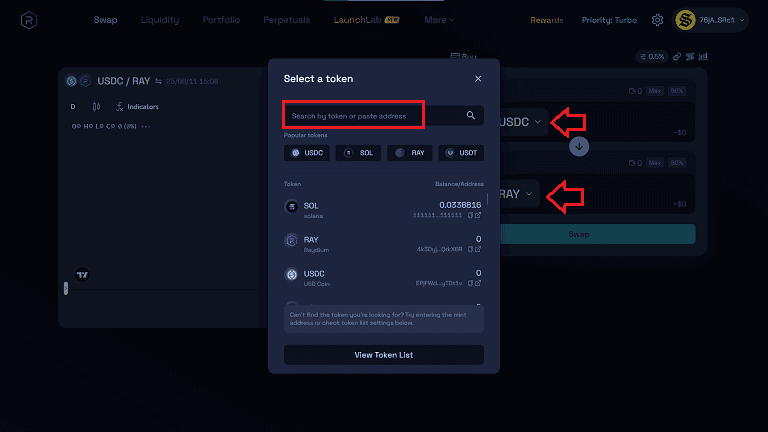Click the View Token List button
This screenshot has width=768, height=432.
pos(384,355)
